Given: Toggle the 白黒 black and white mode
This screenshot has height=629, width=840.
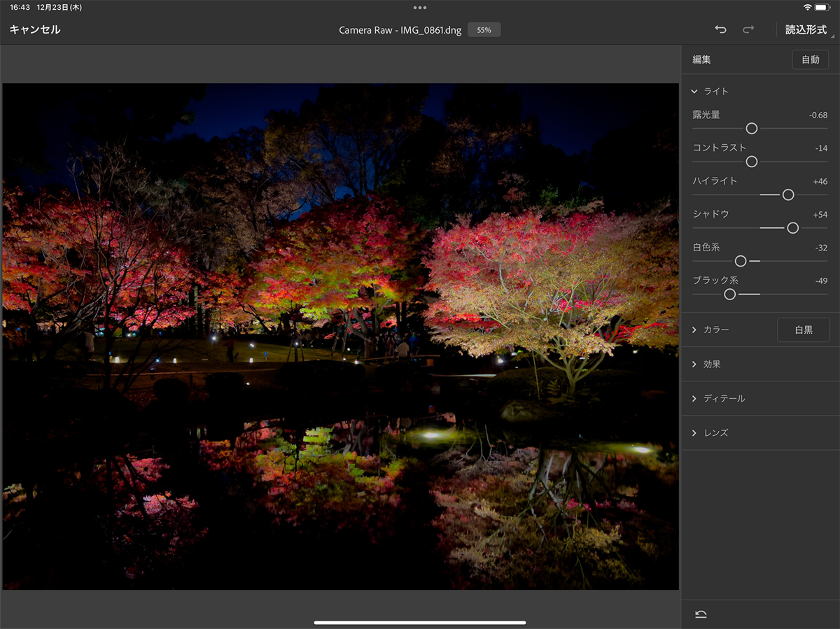Looking at the screenshot, I should (x=803, y=330).
